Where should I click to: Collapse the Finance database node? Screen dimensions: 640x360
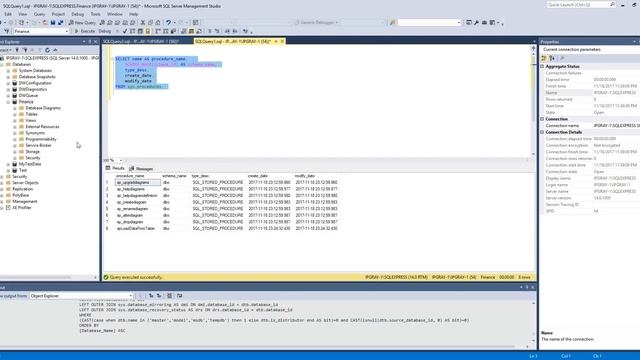8,102
